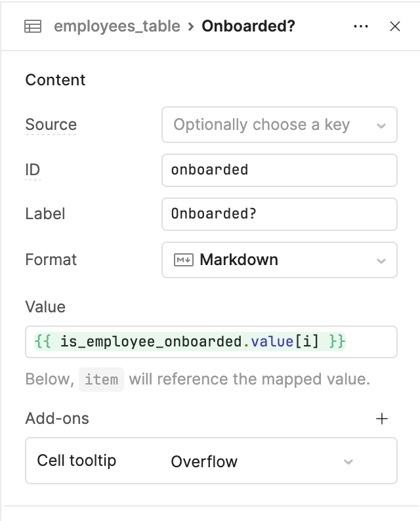Click the breadcrumb arrow after employees_table
Viewport: 420px width, 521px height.
point(191,26)
